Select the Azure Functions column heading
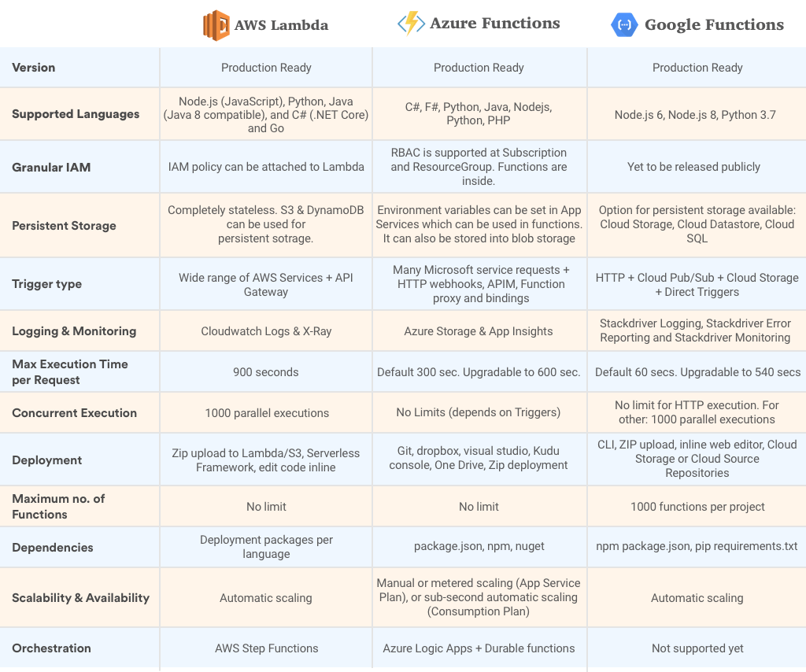806x672 pixels. pos(495,24)
